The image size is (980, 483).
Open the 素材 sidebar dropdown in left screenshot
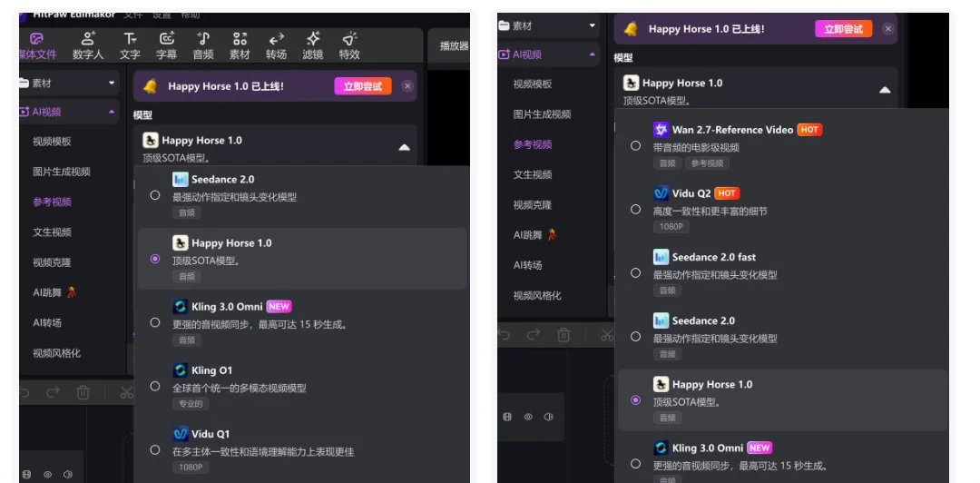click(112, 83)
